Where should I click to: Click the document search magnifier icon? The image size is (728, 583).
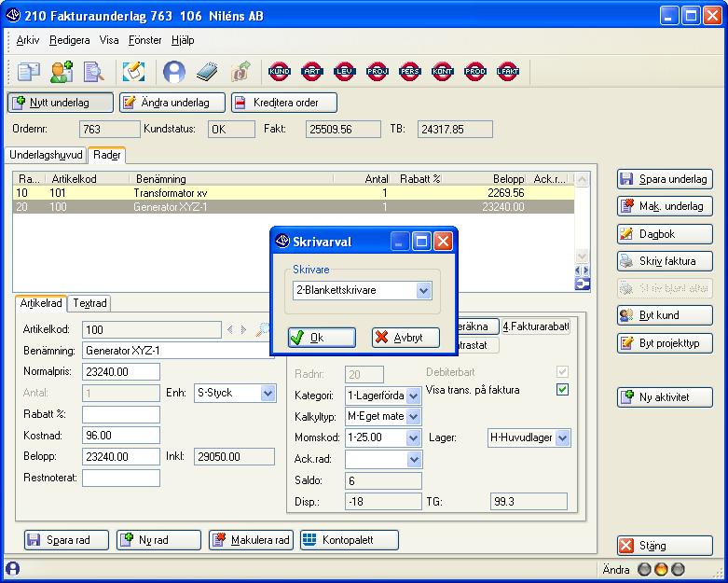tap(94, 72)
